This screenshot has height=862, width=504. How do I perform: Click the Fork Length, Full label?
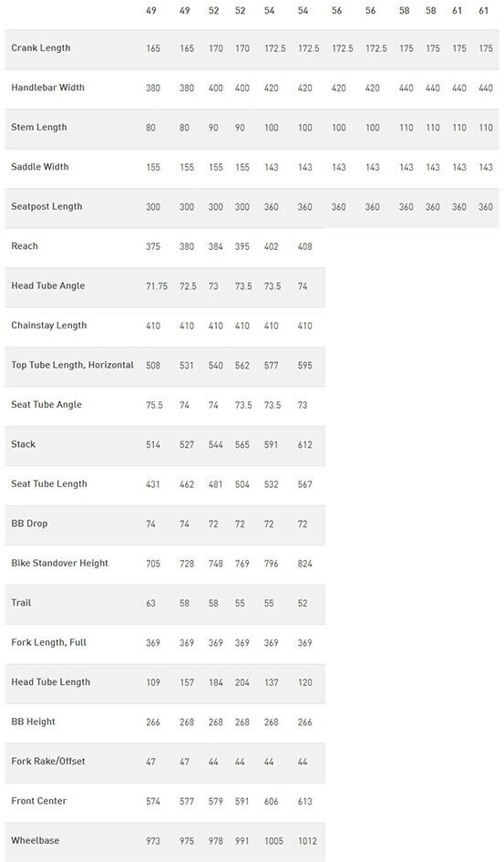click(49, 642)
